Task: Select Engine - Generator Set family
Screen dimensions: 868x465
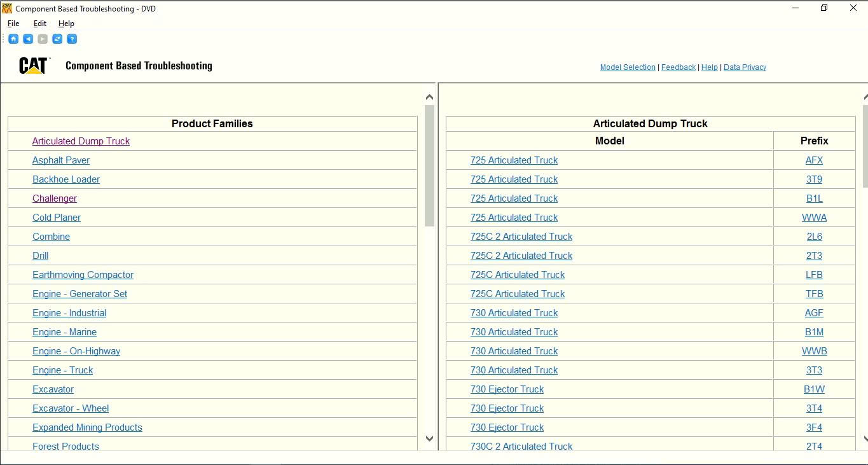Action: tap(79, 294)
